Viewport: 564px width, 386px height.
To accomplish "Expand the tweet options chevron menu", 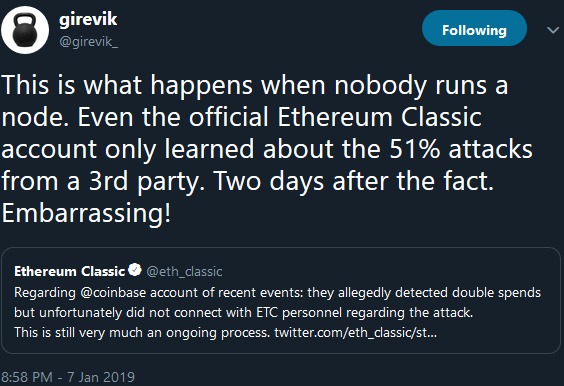I will 552,30.
